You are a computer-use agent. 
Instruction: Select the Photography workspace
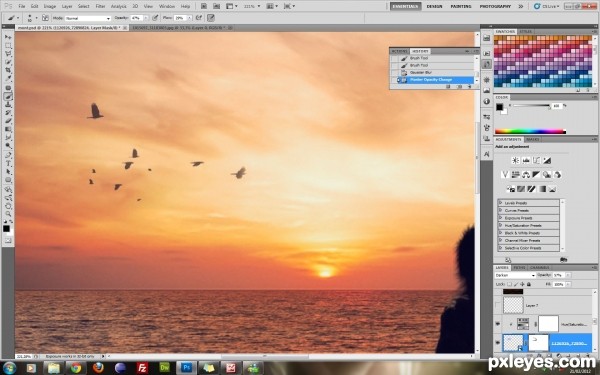click(x=495, y=6)
